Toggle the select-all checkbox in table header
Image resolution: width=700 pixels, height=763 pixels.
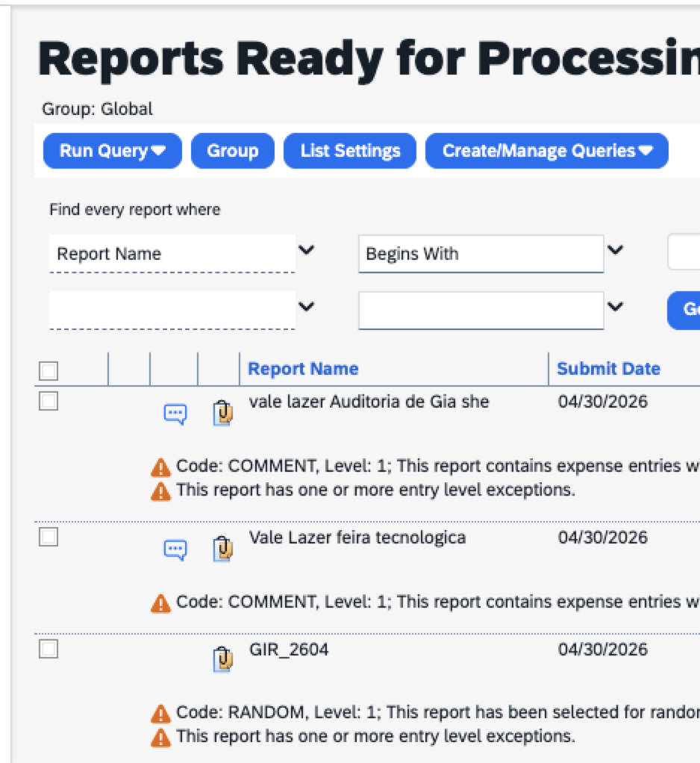pyautogui.click(x=49, y=371)
